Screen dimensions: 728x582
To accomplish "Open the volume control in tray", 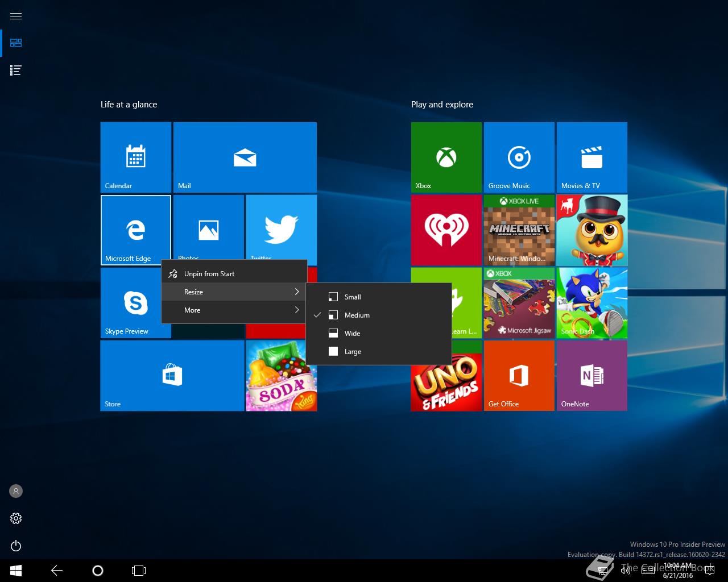I will click(x=625, y=571).
